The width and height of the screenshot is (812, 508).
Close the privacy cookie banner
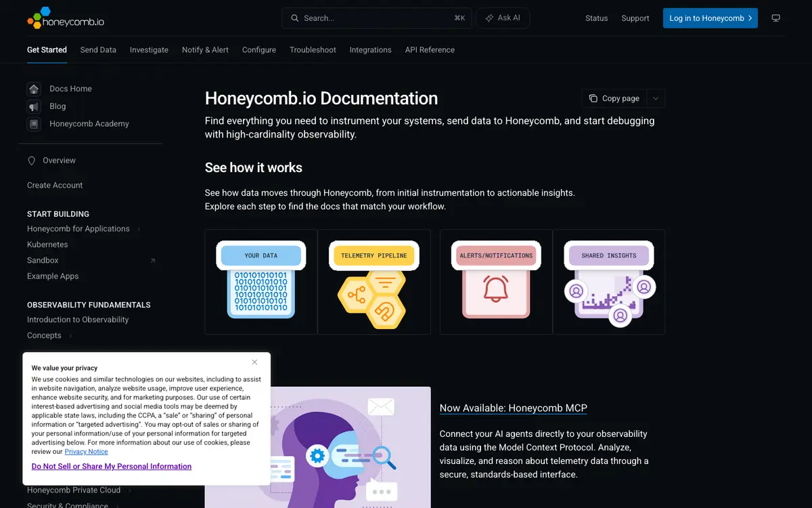[x=254, y=362]
